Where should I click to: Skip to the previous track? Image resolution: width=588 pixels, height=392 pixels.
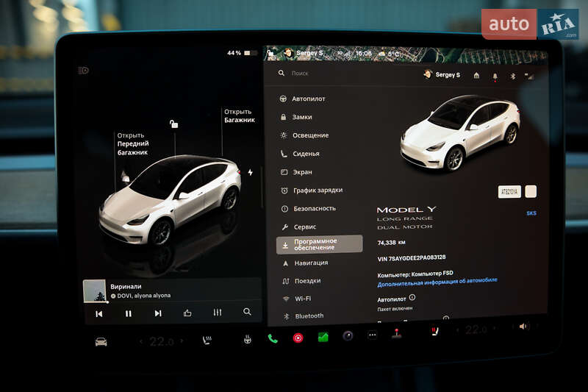point(99,313)
